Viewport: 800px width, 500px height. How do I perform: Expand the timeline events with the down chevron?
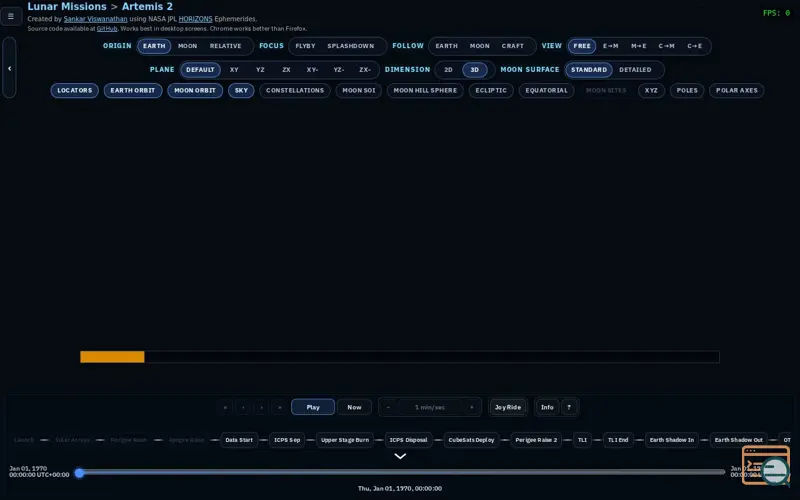[x=400, y=456]
